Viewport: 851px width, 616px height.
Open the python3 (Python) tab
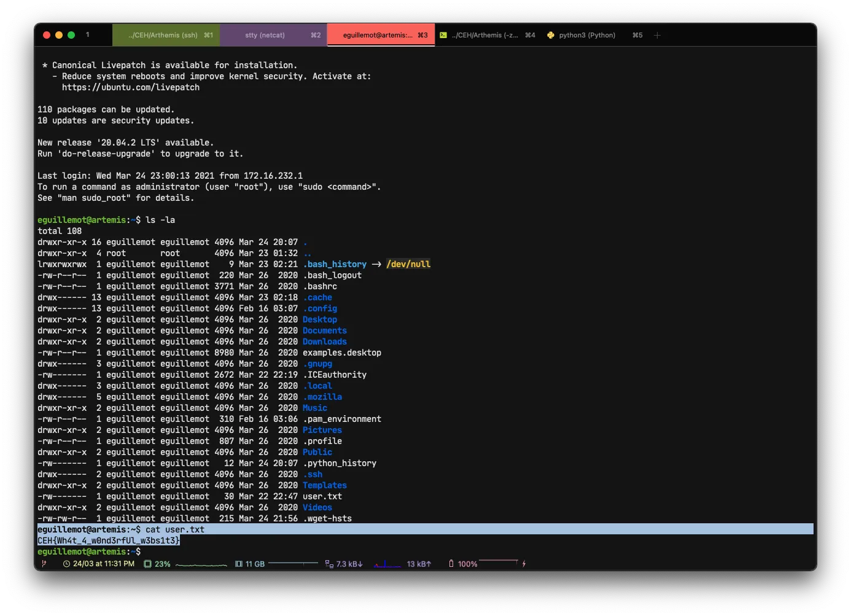[x=587, y=36]
